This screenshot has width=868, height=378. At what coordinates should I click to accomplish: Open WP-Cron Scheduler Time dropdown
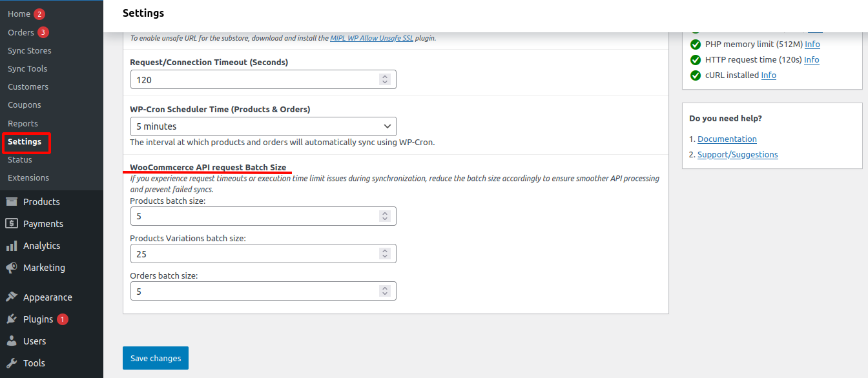[263, 126]
